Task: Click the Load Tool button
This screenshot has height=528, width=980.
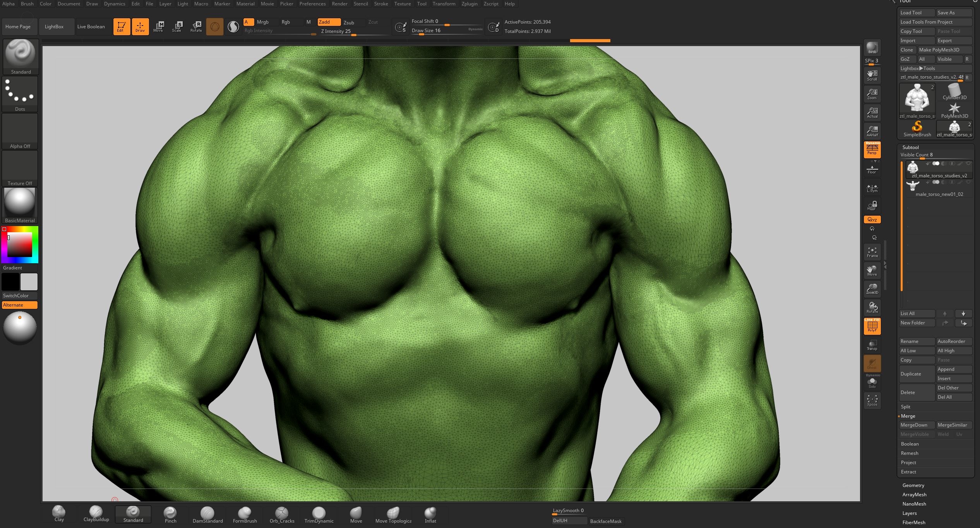Action: pyautogui.click(x=917, y=13)
